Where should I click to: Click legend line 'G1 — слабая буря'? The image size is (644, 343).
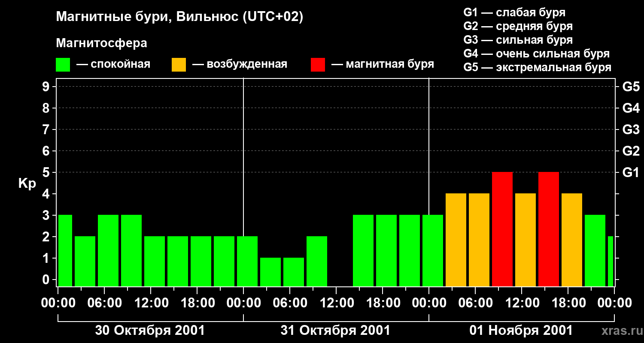click(x=514, y=12)
